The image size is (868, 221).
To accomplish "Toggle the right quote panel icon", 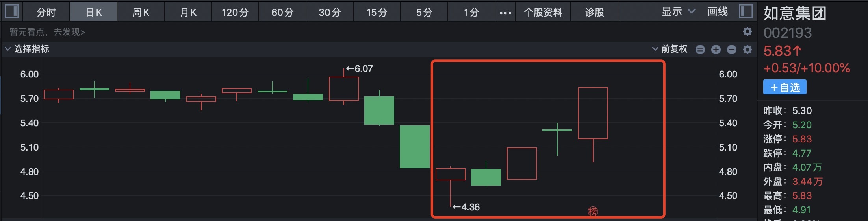I will click(x=746, y=11).
